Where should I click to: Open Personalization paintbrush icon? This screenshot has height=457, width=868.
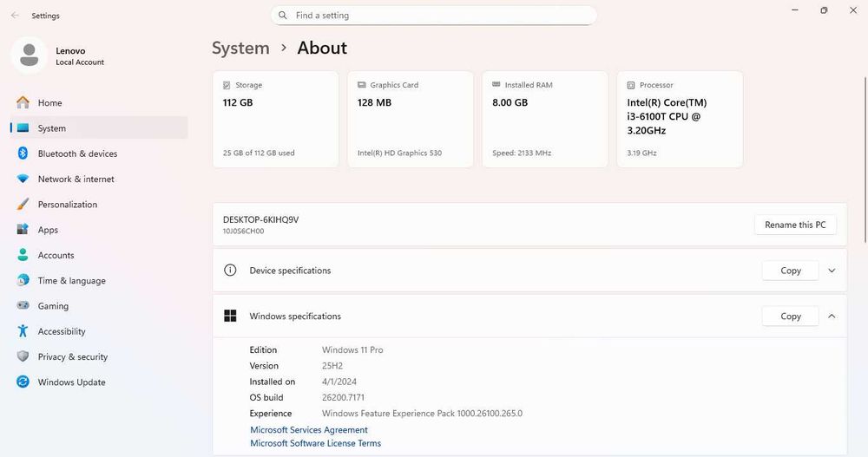point(23,205)
